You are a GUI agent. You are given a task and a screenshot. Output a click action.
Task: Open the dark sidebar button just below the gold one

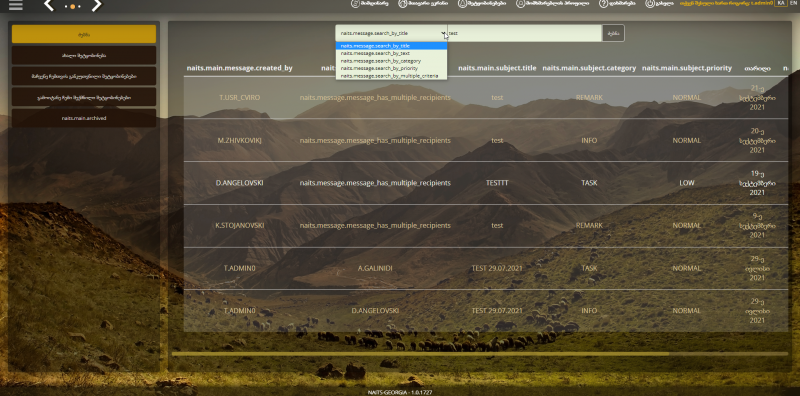click(84, 55)
